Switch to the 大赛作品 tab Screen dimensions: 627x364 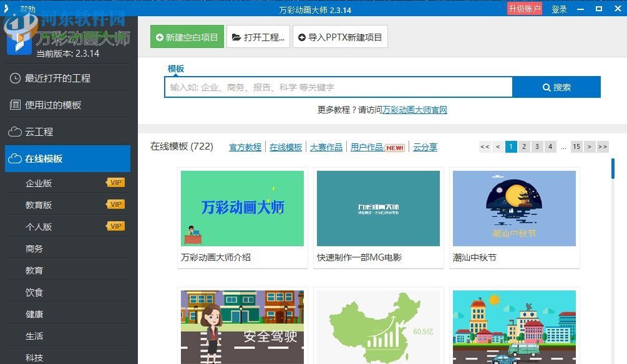(326, 146)
